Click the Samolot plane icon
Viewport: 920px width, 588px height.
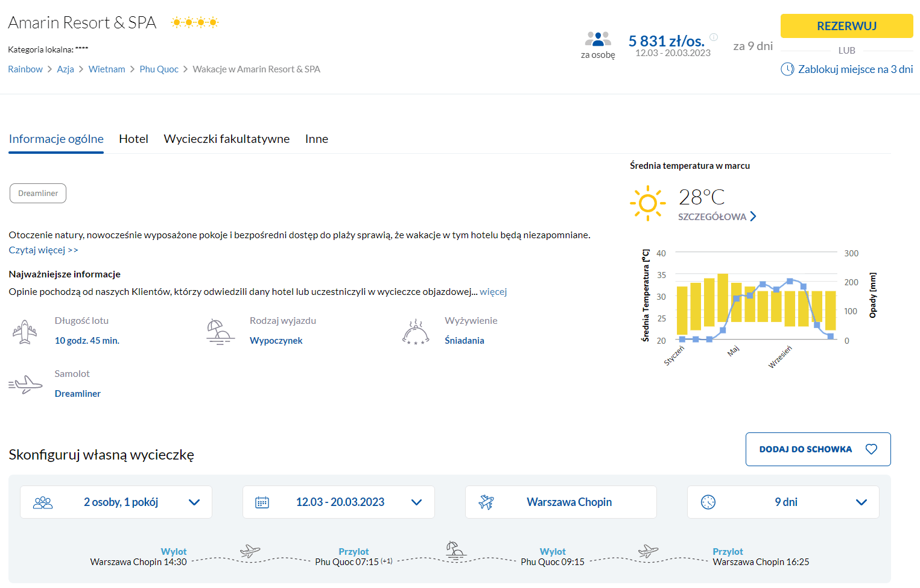click(25, 385)
